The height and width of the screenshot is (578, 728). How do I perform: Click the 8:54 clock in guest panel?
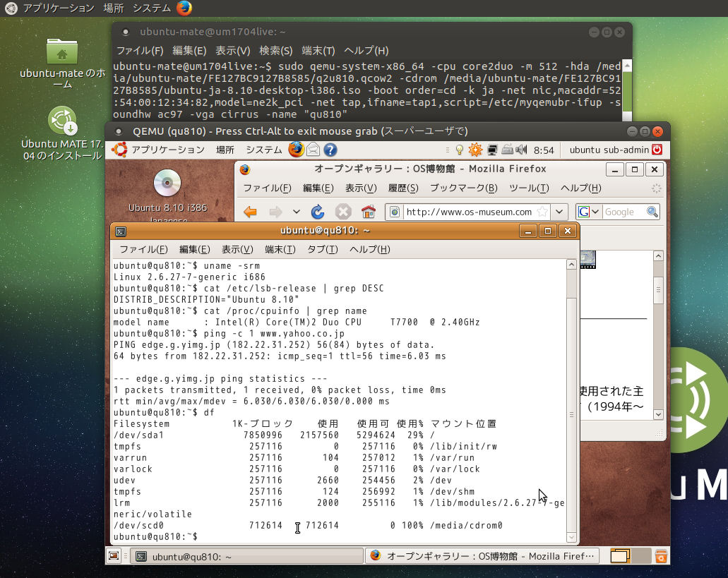[x=544, y=150]
